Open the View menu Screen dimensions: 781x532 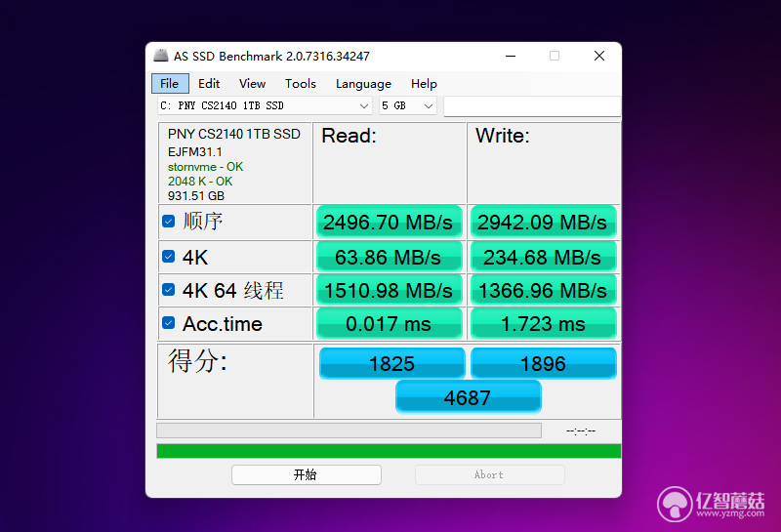(252, 84)
